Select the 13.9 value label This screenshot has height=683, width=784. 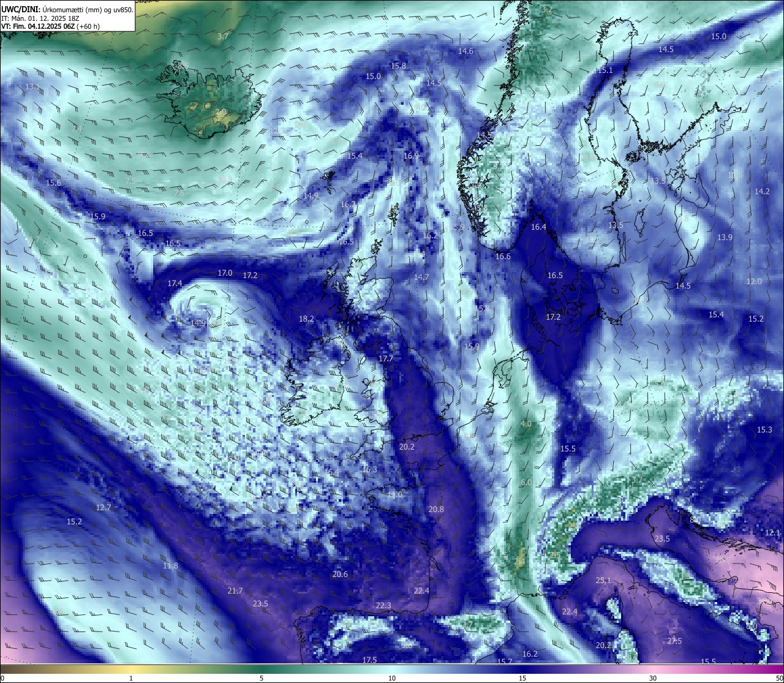[725, 237]
